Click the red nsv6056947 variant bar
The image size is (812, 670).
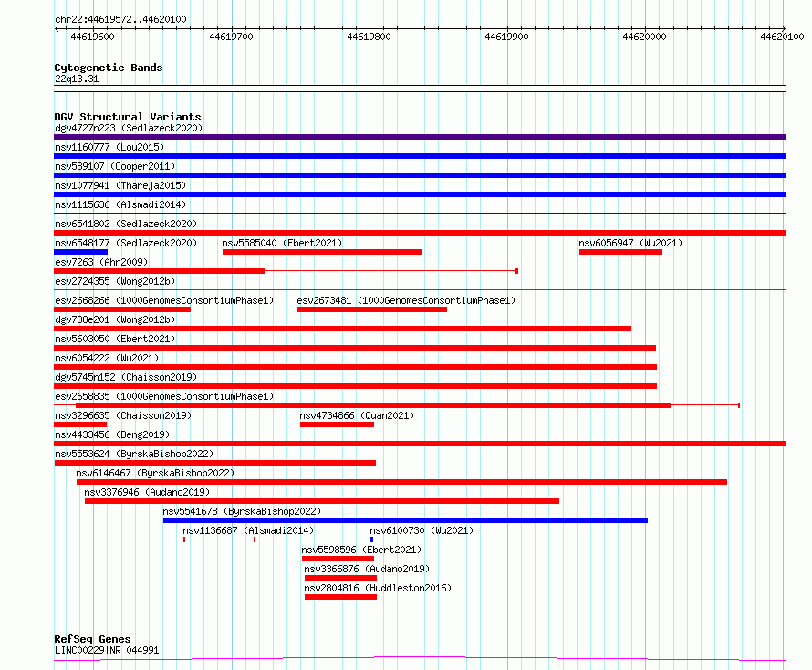621,252
